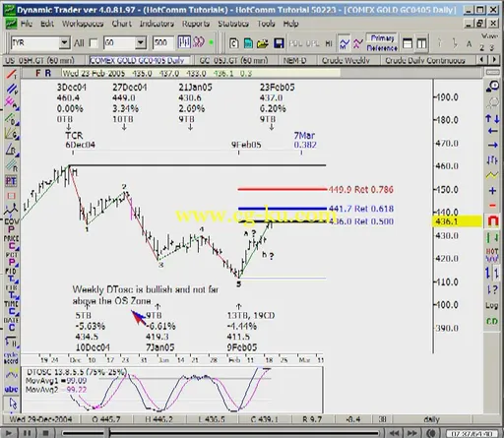Click the yellow open folder icon
The image size is (504, 438).
tap(263, 43)
